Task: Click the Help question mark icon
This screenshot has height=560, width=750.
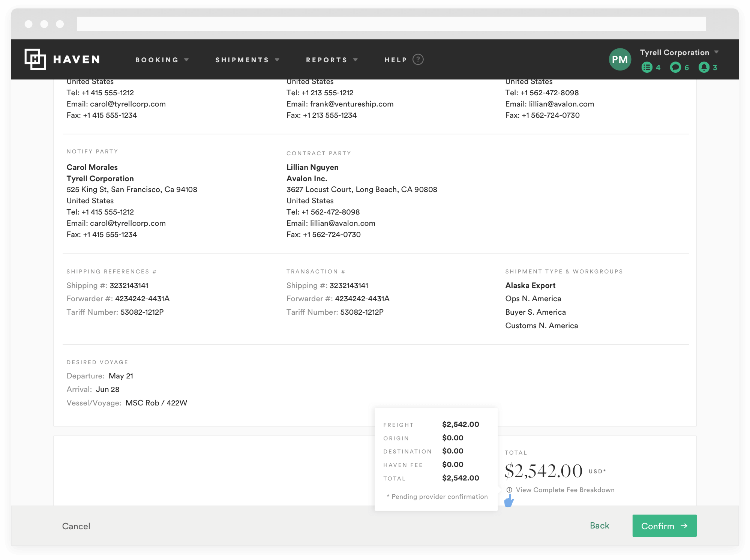Action: (418, 60)
